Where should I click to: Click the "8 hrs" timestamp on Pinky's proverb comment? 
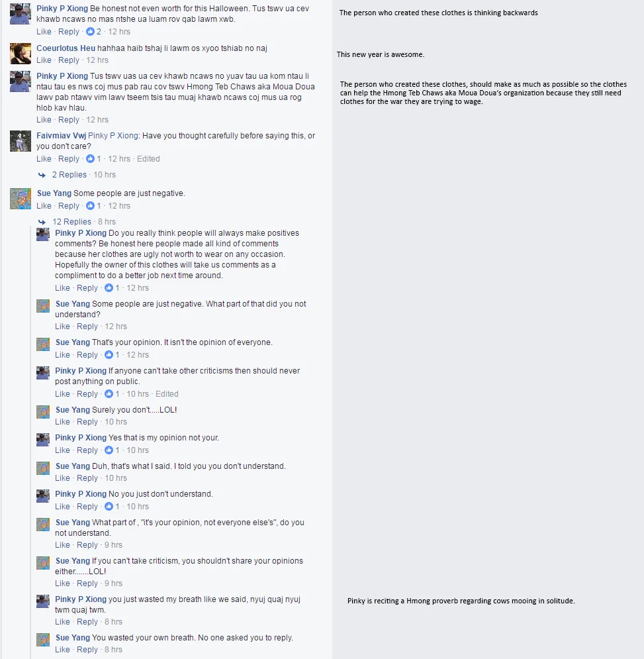tap(113, 622)
